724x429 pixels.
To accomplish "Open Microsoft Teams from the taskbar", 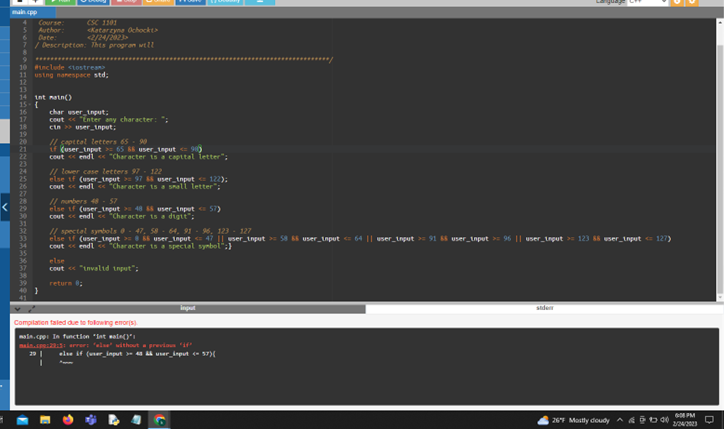I will 91,420.
